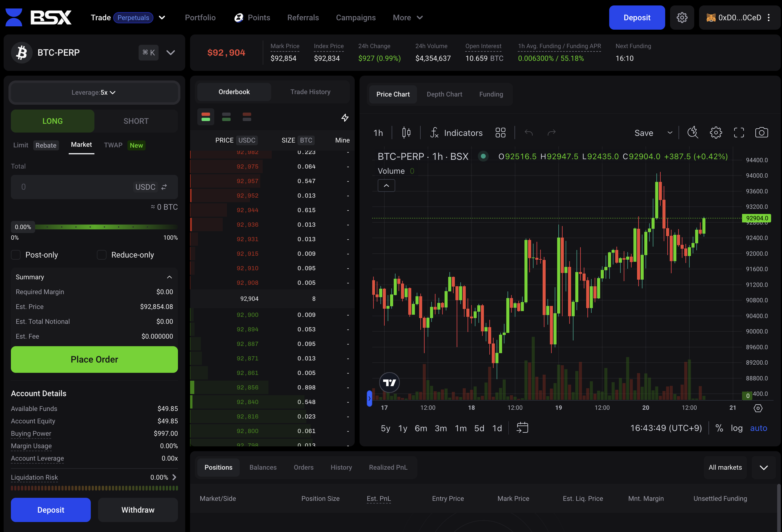Image resolution: width=782 pixels, height=532 pixels.
Task: Open chart settings gear icon
Action: [716, 133]
